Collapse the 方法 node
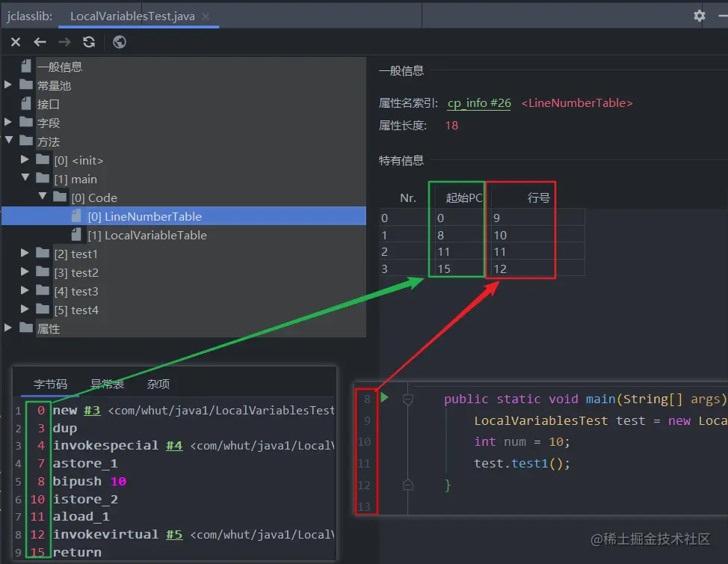The width and height of the screenshot is (728, 564). click(9, 140)
